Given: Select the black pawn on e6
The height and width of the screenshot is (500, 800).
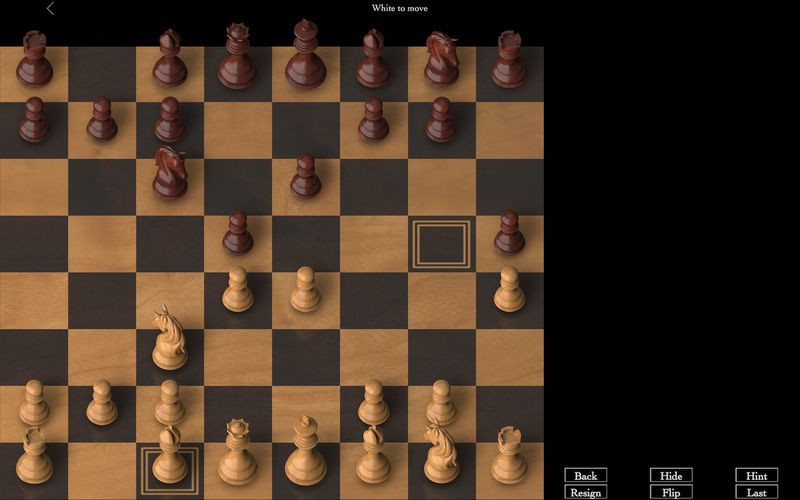Looking at the screenshot, I should [x=306, y=176].
